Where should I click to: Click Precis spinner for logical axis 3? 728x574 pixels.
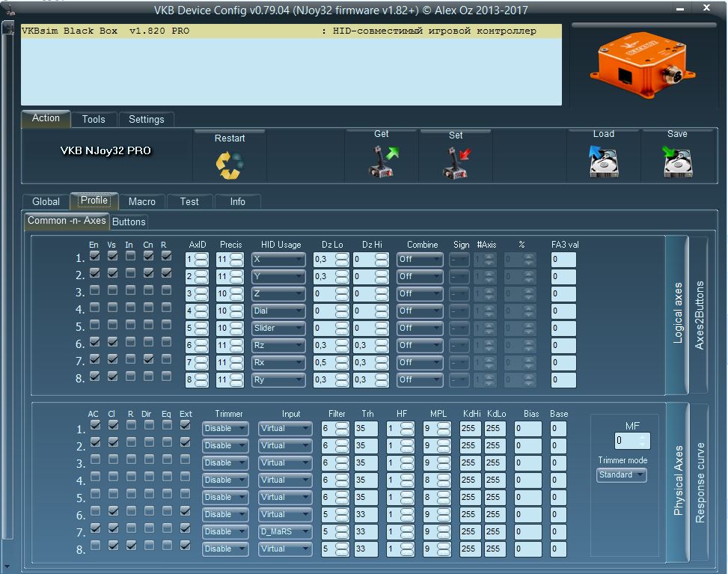[236, 294]
